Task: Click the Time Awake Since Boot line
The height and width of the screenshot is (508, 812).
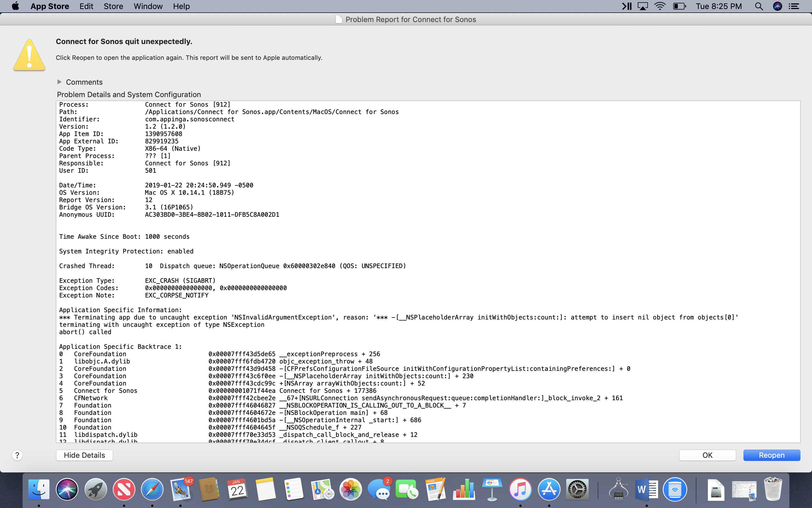Action: 124,237
